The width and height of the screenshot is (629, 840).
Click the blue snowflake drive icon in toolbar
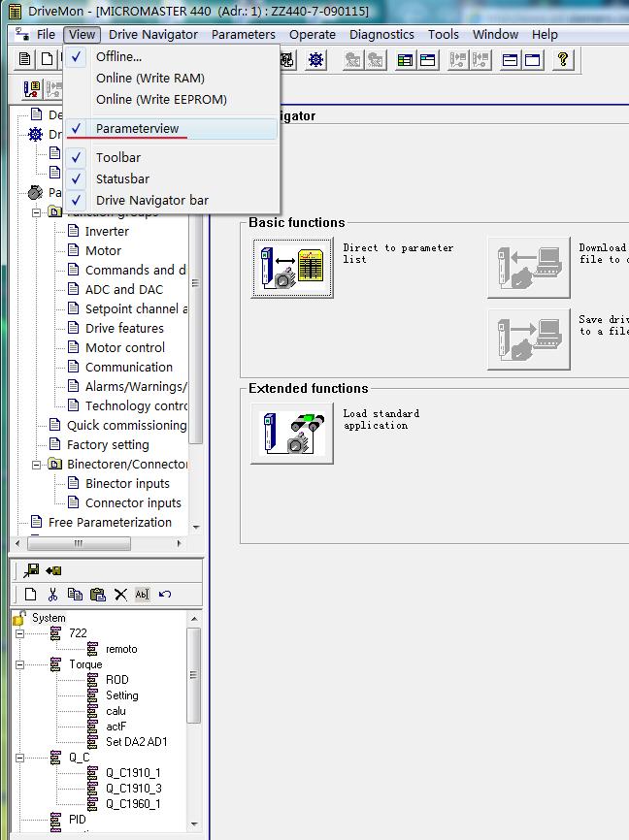(x=315, y=59)
